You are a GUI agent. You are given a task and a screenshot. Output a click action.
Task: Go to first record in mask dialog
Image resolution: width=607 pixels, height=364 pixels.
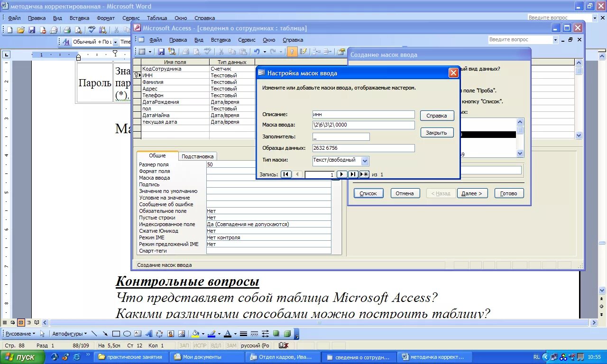[x=286, y=174]
